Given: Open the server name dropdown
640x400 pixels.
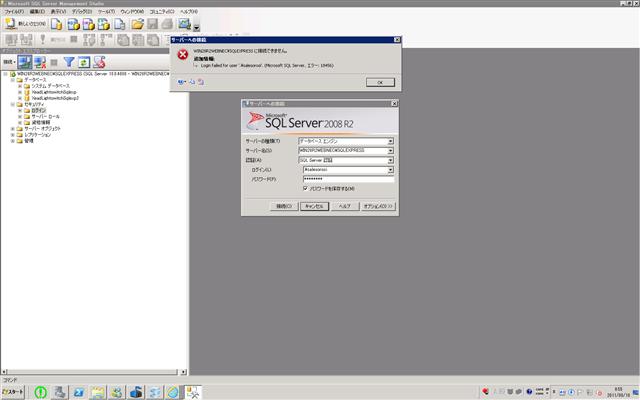Looking at the screenshot, I should point(390,150).
